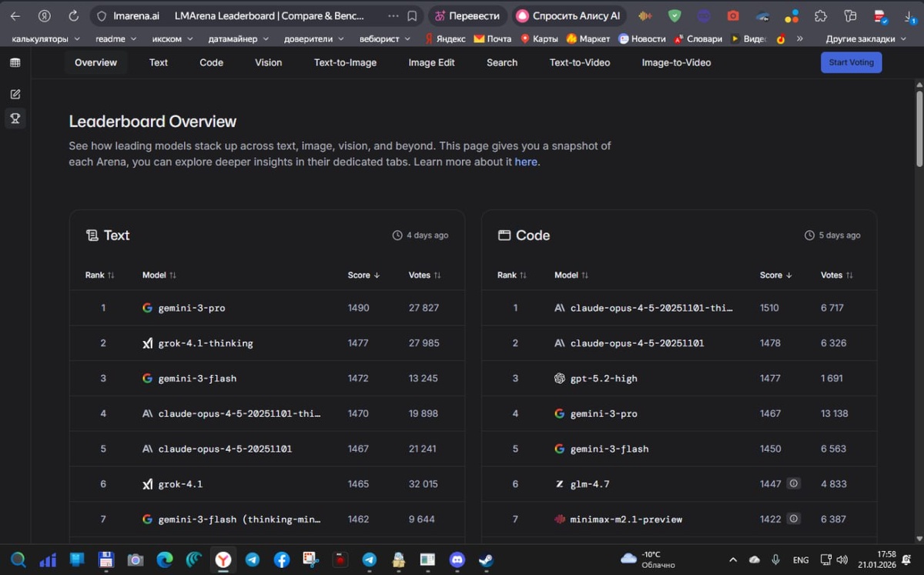Click the Start Voting button
The width and height of the screenshot is (924, 575).
pos(852,62)
